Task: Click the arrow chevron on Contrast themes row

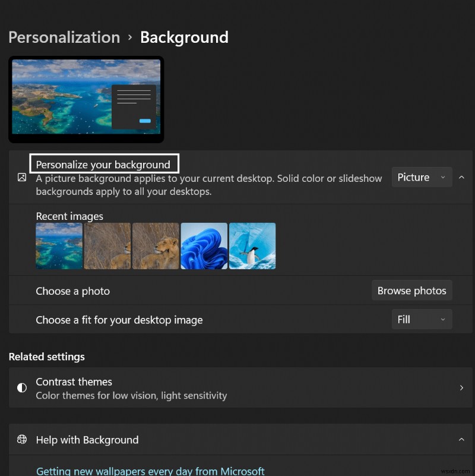Action: pos(461,387)
